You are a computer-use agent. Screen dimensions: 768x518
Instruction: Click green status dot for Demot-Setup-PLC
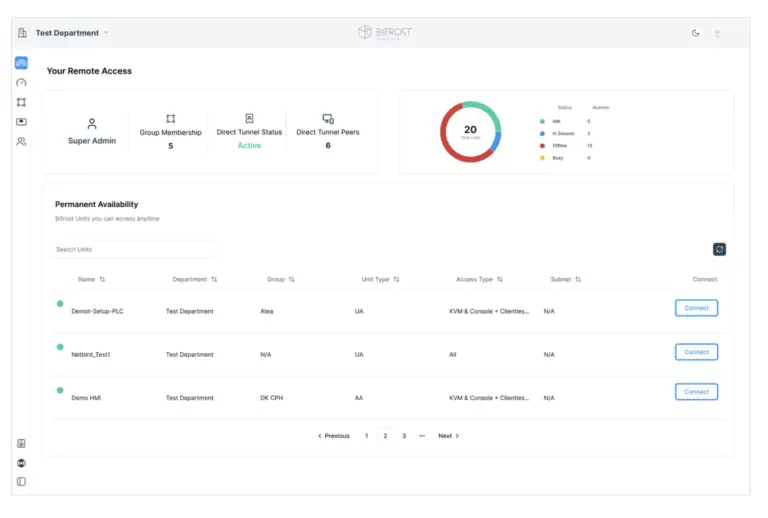click(x=60, y=304)
